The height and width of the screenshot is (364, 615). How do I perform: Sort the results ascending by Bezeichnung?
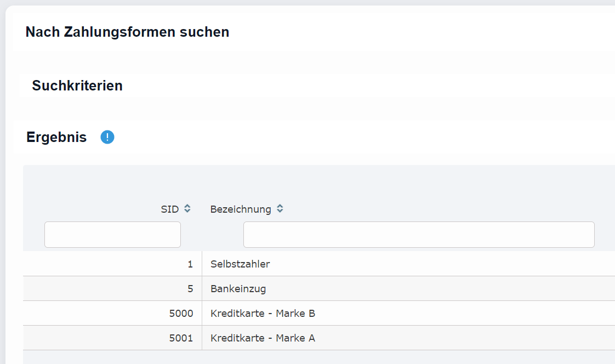tap(280, 206)
